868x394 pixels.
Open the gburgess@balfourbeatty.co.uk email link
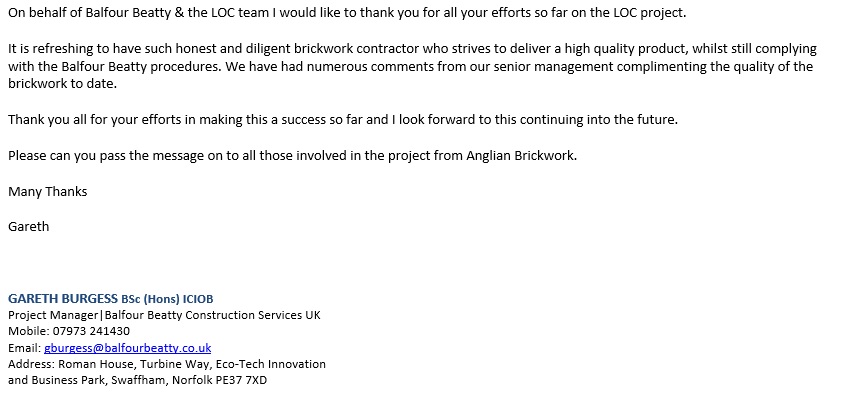(127, 348)
